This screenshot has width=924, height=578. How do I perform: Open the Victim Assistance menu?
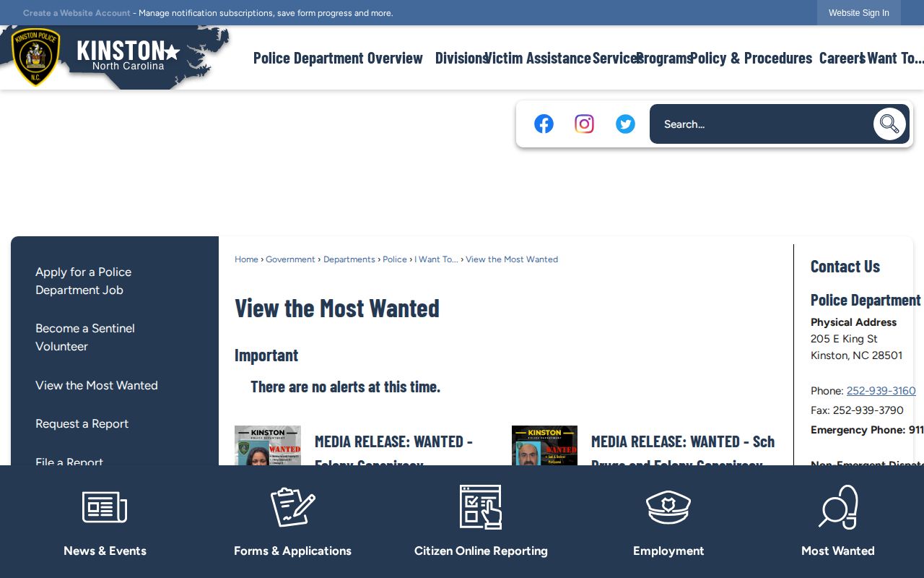[x=538, y=58]
